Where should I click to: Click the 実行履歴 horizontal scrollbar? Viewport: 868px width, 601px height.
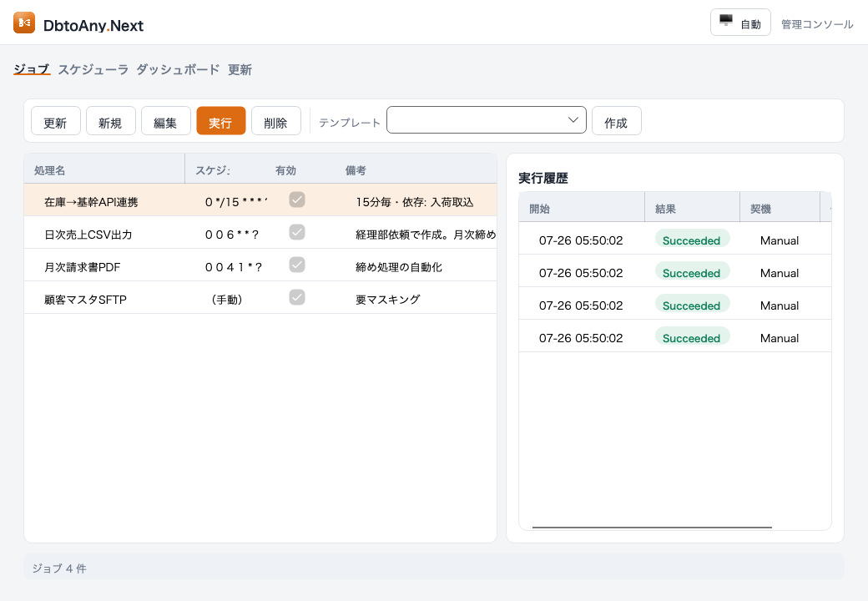pyautogui.click(x=652, y=528)
